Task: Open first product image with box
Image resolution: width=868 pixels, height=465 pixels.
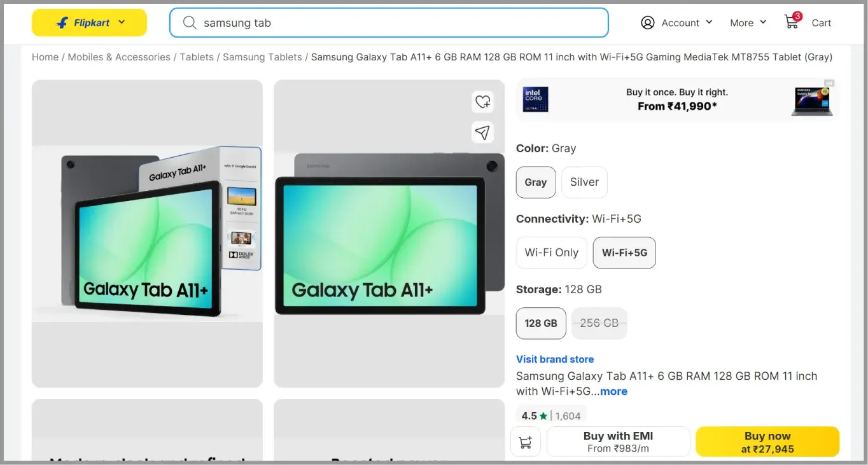Action: pyautogui.click(x=147, y=233)
